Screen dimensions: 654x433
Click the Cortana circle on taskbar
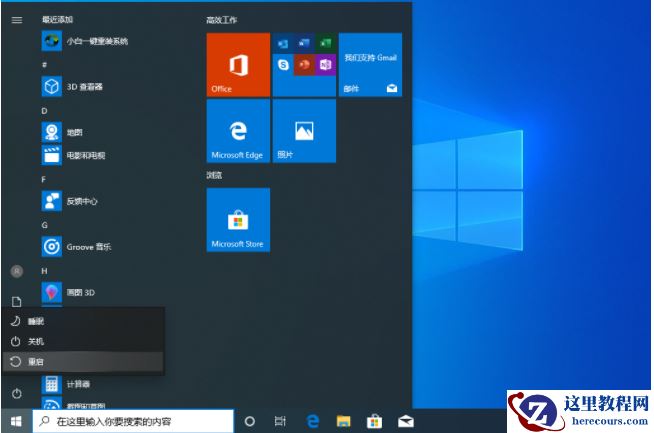[249, 421]
